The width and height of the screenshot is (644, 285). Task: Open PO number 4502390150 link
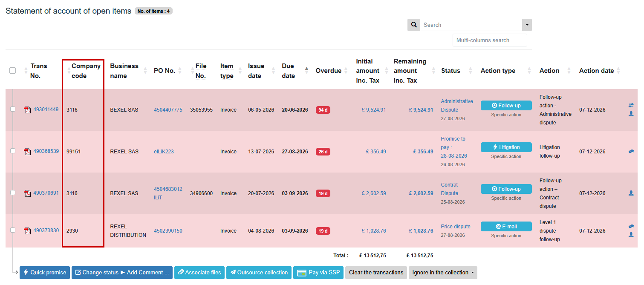click(x=168, y=231)
